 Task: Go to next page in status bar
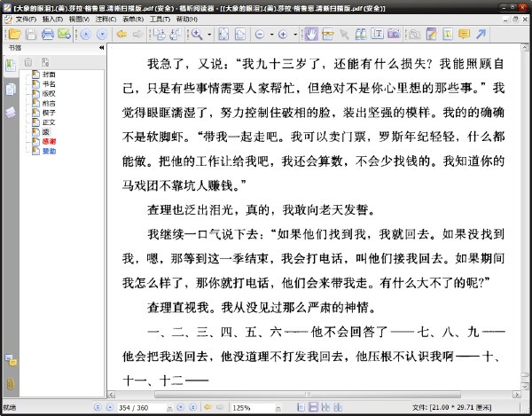coord(181,407)
